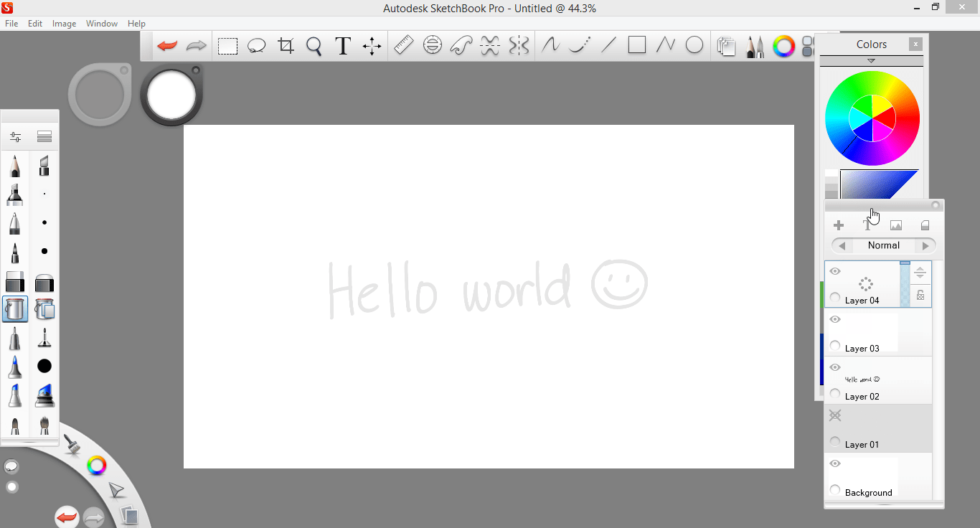This screenshot has height=528, width=980.
Task: Activate the Crop tool
Action: 286,44
